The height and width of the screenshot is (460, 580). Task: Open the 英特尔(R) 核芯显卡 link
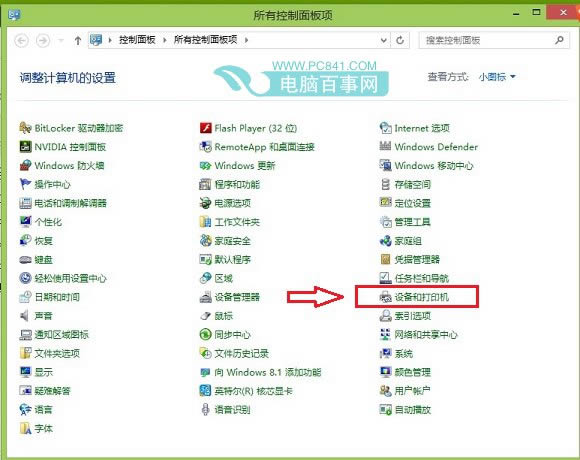[253, 391]
